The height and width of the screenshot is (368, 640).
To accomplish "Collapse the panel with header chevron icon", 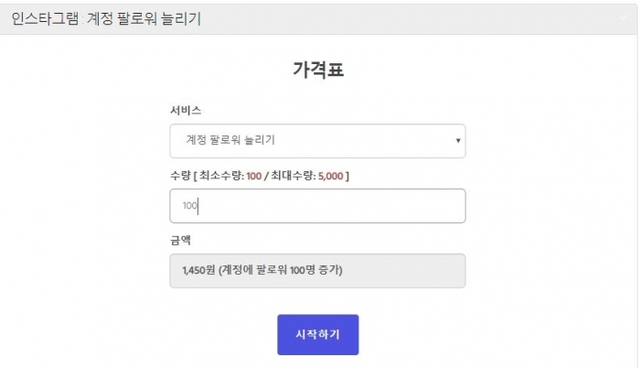I will (x=622, y=18).
